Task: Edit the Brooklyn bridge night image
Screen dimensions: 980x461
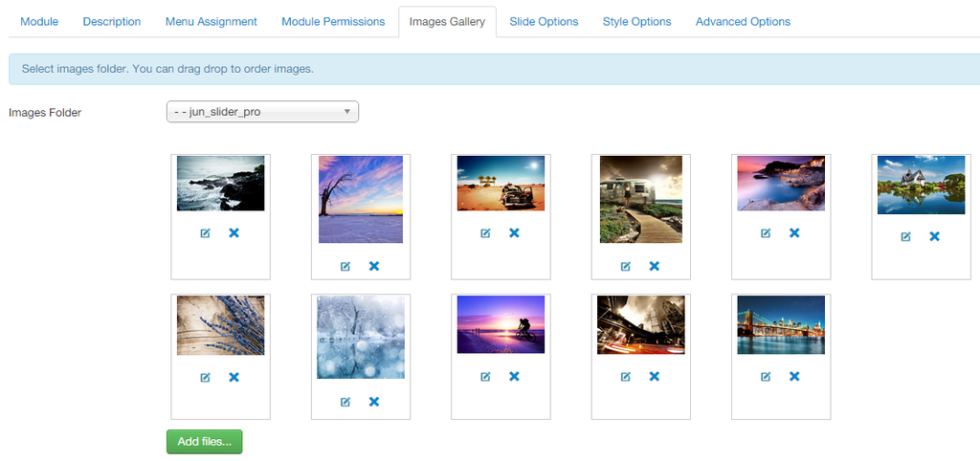Action: coord(766,377)
